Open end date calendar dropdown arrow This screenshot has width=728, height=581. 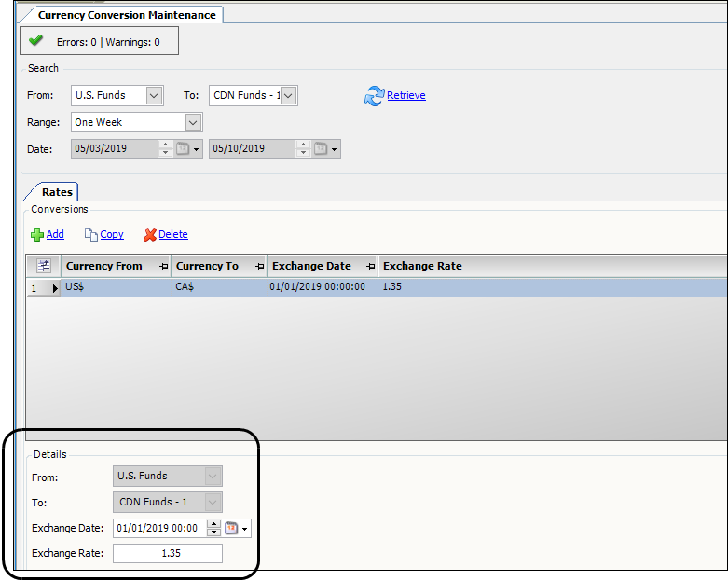point(335,149)
